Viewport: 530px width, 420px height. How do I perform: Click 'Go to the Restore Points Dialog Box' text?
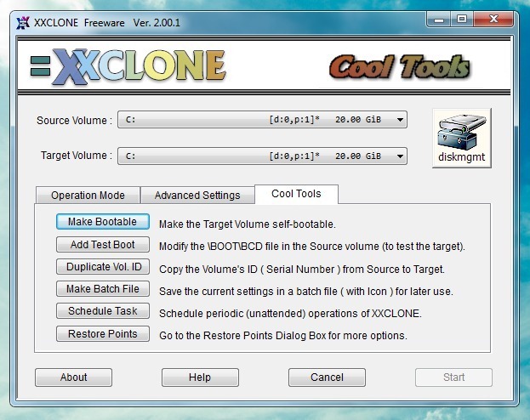283,336
